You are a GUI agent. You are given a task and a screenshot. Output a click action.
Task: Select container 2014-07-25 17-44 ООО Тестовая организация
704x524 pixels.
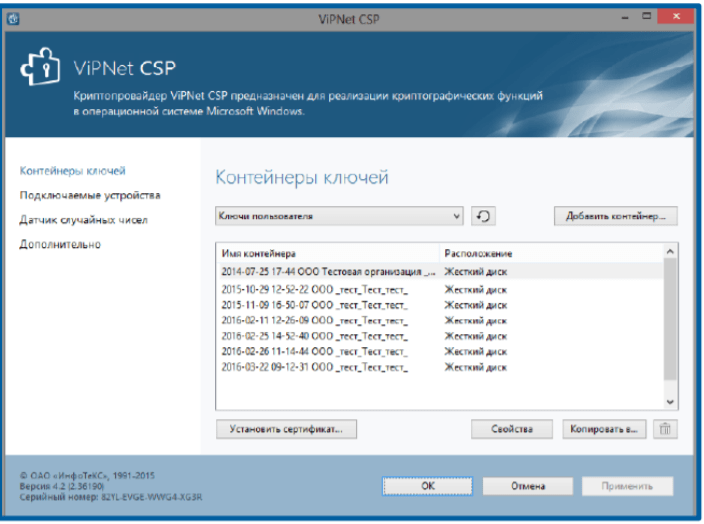[x=440, y=272]
